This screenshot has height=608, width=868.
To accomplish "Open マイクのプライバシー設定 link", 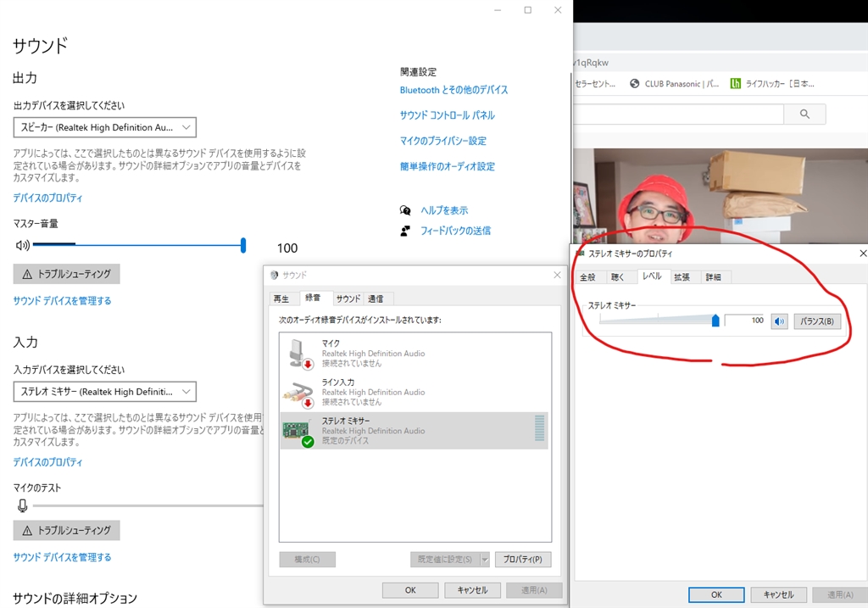I will (x=442, y=141).
